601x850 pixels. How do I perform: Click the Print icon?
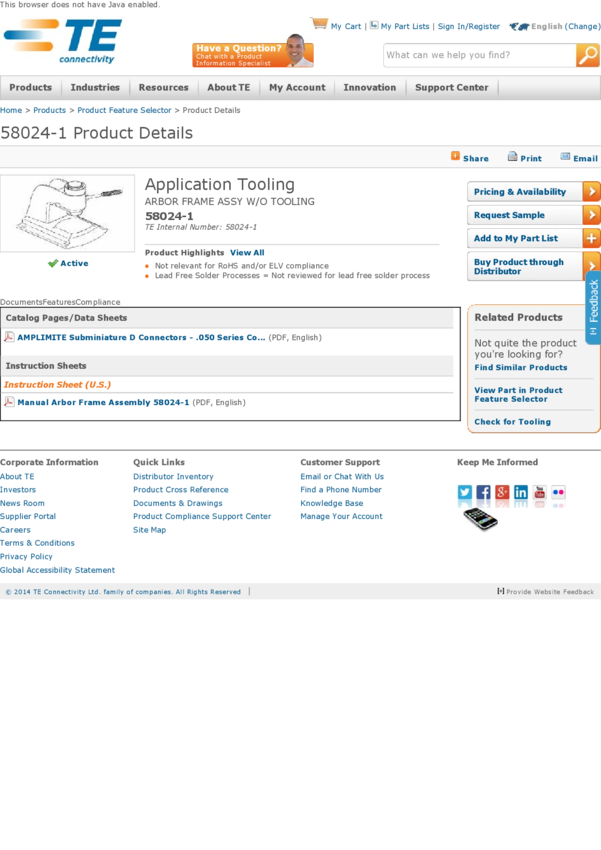(x=512, y=157)
